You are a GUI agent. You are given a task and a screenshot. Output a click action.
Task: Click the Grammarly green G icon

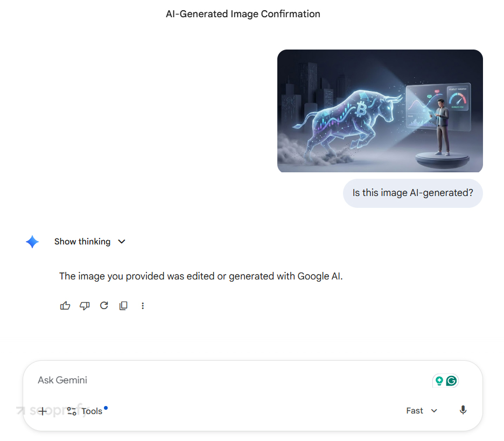tap(452, 381)
